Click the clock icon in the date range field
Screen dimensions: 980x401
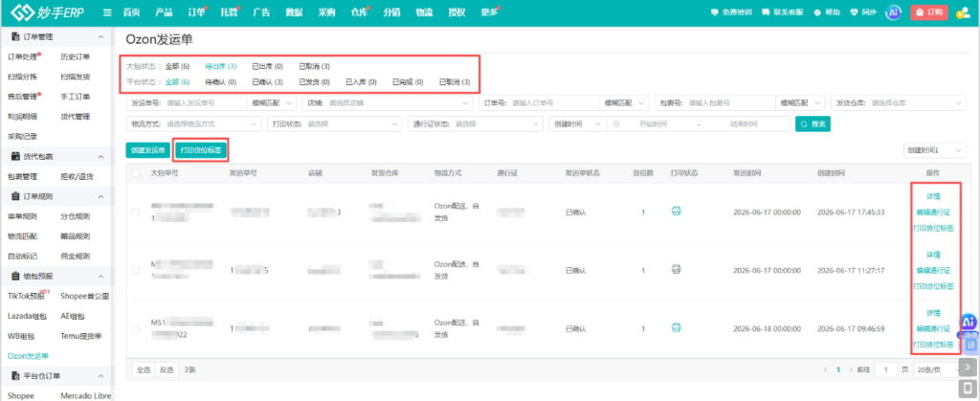(x=617, y=124)
